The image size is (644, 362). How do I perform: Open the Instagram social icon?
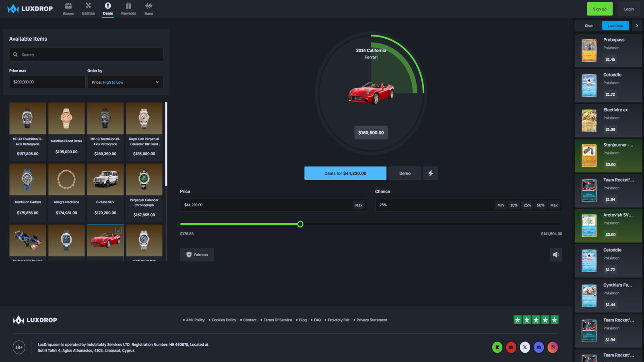coord(553,347)
